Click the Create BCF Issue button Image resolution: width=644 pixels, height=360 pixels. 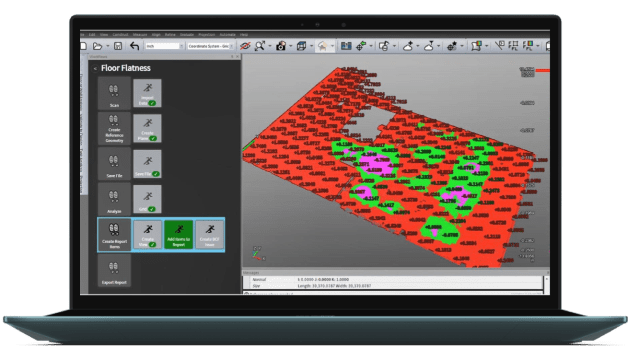click(209, 235)
